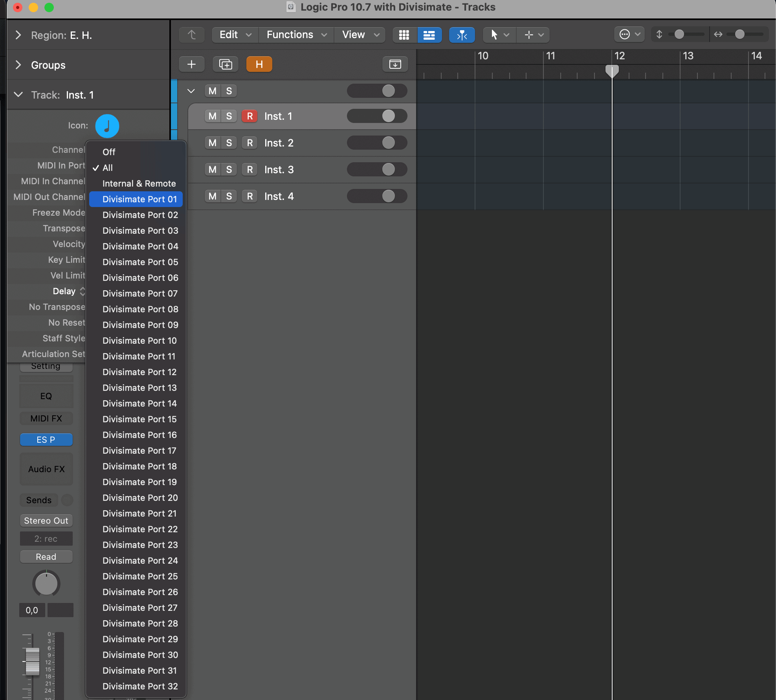The image size is (776, 700).
Task: Duplicate track with the double-plus icon
Action: tap(226, 64)
